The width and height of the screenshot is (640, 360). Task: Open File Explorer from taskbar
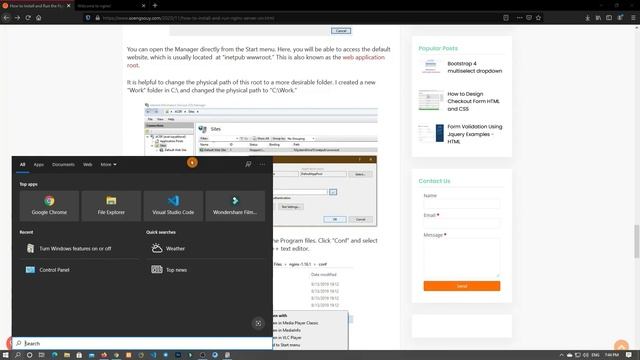(x=67, y=355)
